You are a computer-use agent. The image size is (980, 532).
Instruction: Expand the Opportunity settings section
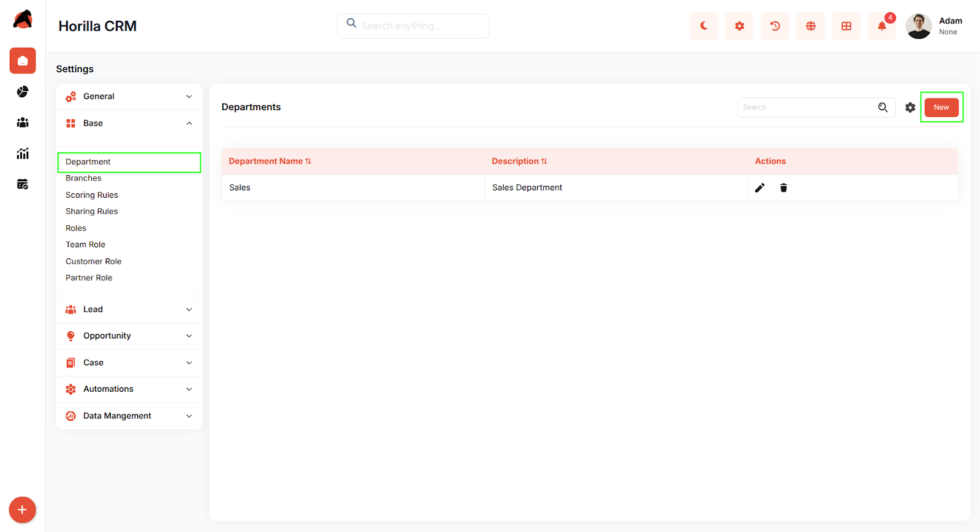click(x=129, y=336)
